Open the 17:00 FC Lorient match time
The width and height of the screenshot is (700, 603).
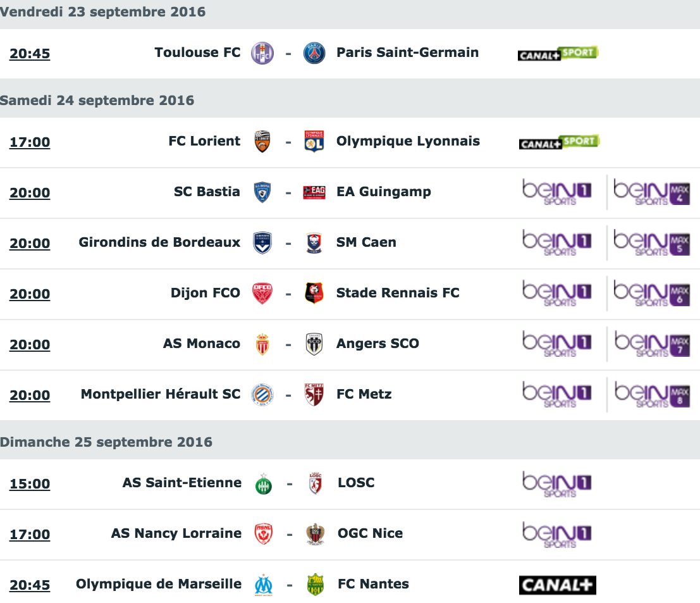click(30, 142)
